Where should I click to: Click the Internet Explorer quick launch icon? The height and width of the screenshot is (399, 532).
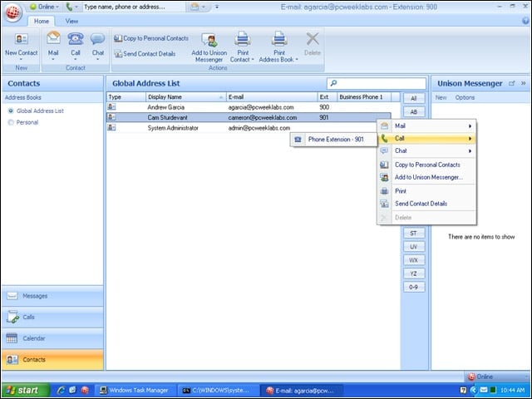click(x=61, y=390)
